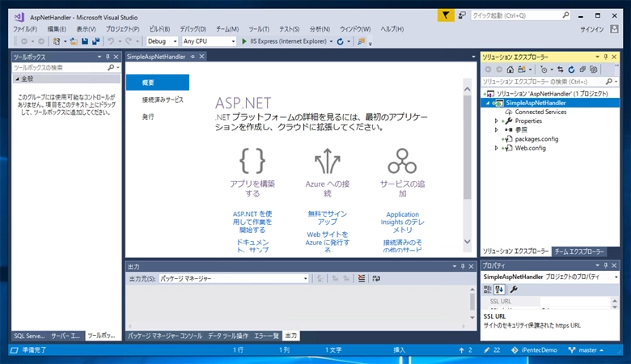
Task: Click the account avatar icon near サインイン
Action: click(x=614, y=29)
